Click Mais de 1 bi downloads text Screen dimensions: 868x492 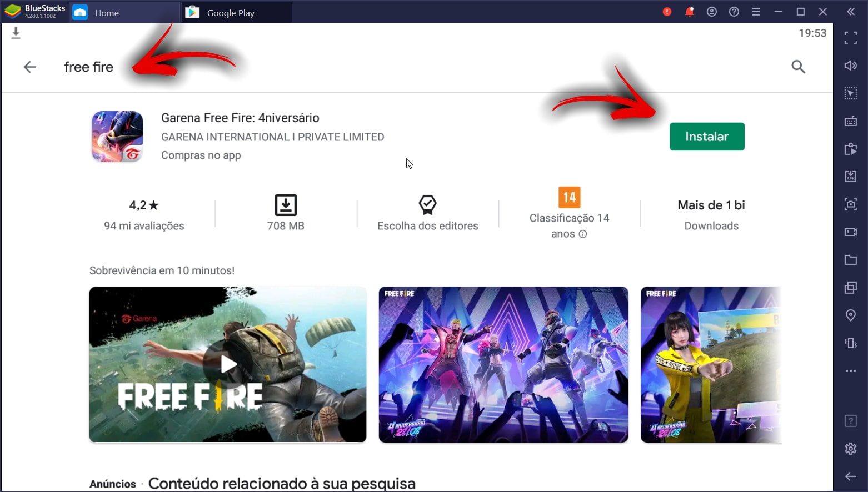point(711,205)
